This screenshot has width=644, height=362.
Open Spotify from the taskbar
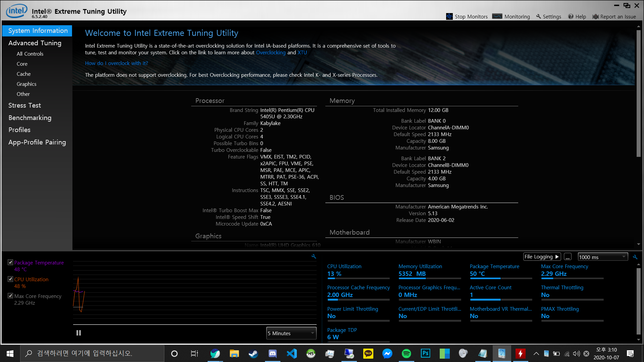pos(407,354)
